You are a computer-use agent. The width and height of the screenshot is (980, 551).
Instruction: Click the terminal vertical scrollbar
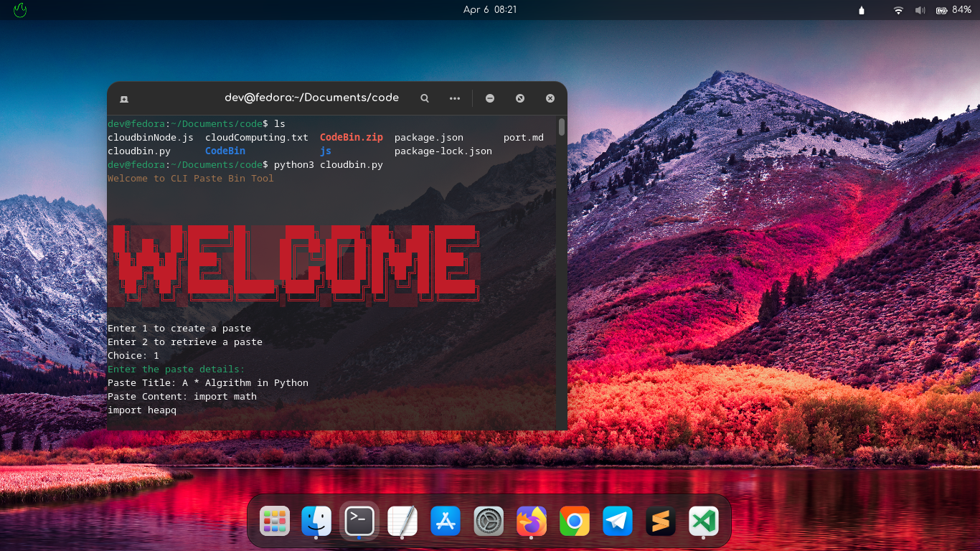click(x=562, y=128)
